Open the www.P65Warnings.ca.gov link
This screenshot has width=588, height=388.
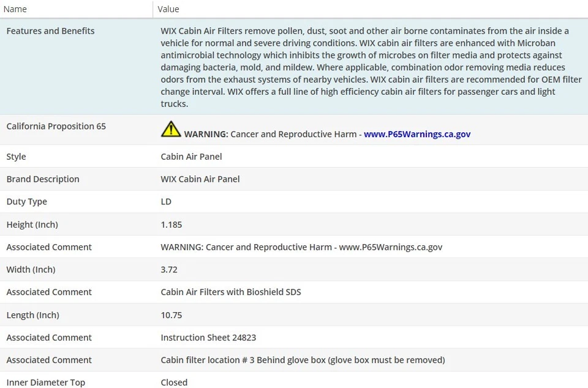tap(417, 134)
